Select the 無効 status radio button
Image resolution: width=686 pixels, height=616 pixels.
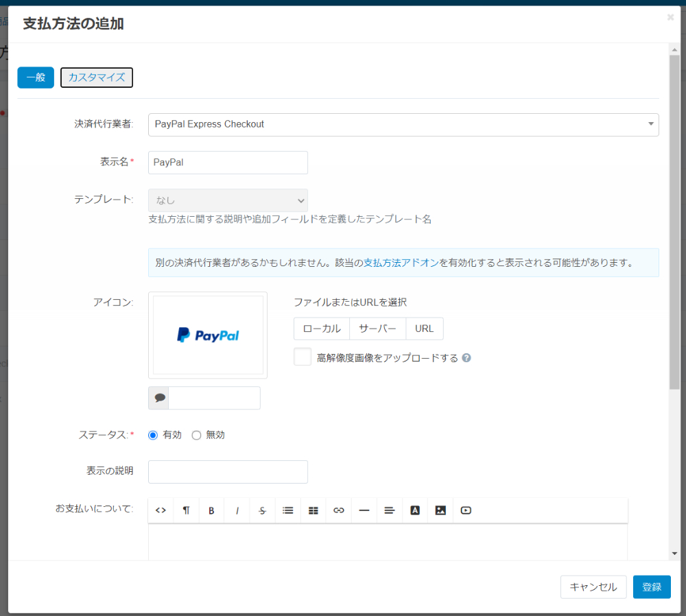point(196,436)
